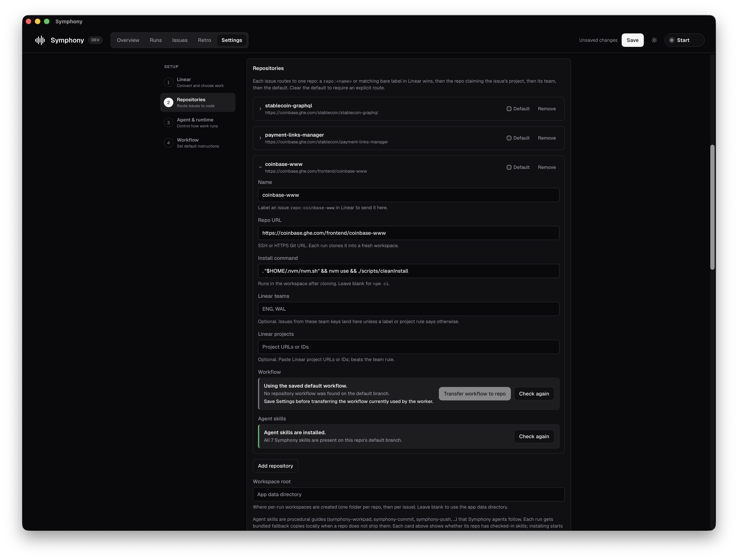
Task: Click the Start button
Action: click(x=684, y=40)
